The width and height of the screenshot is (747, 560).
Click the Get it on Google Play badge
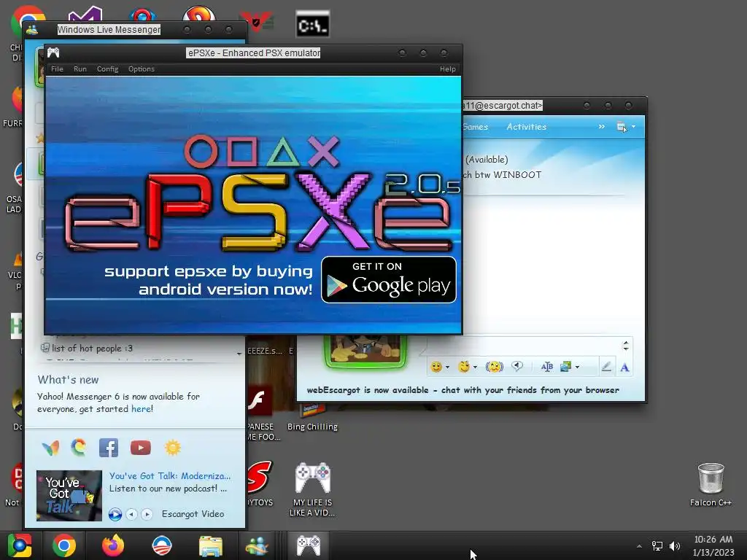[x=389, y=279]
